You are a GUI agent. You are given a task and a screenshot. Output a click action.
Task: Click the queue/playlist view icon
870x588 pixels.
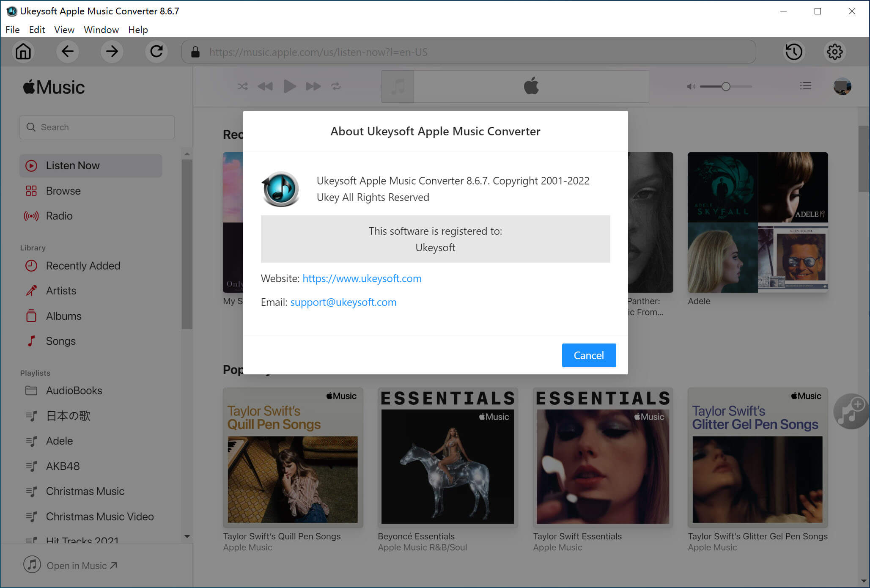click(x=806, y=86)
